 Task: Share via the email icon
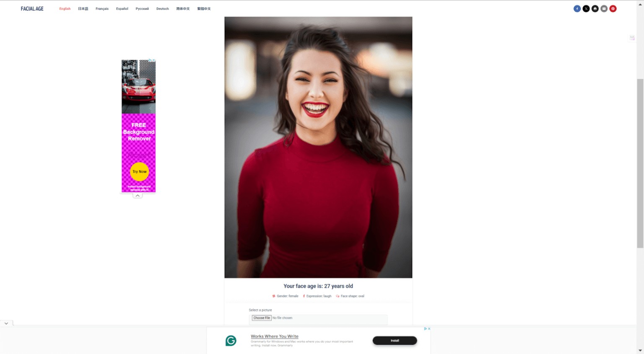[604, 9]
